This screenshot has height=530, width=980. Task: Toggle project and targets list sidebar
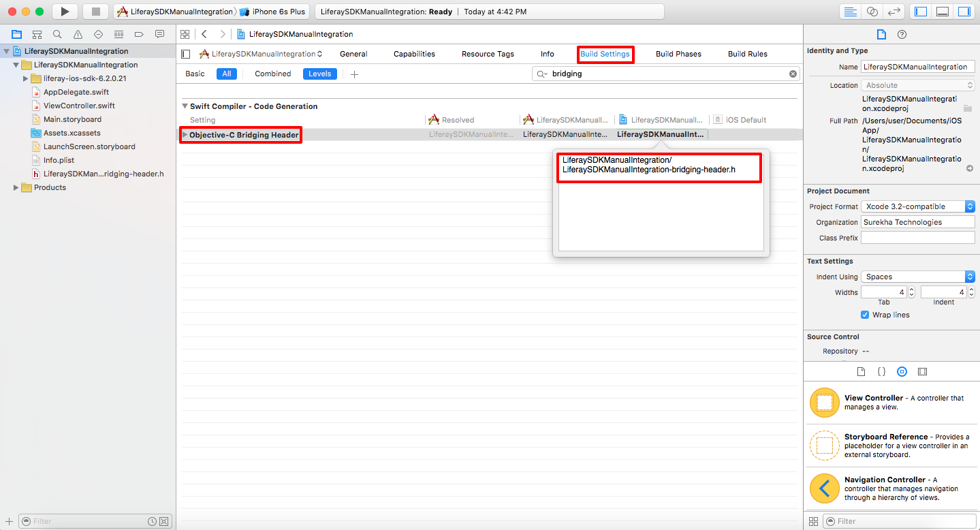pos(185,54)
